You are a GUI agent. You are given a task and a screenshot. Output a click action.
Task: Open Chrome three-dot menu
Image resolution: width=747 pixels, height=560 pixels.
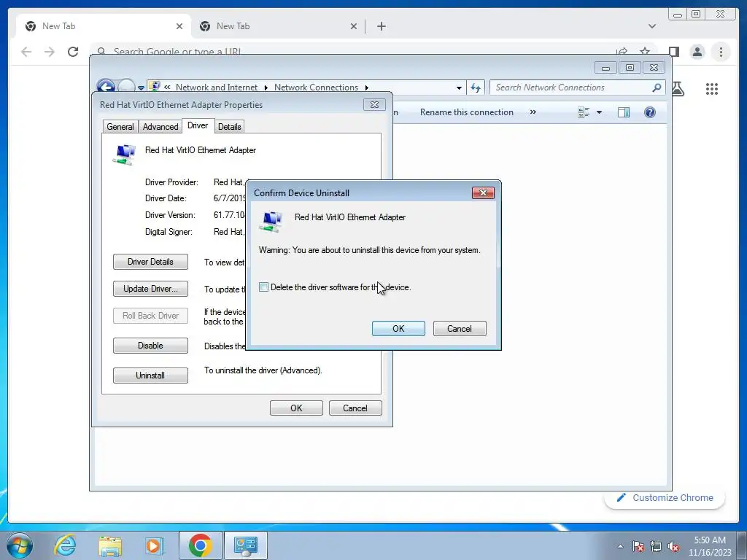[x=721, y=52]
